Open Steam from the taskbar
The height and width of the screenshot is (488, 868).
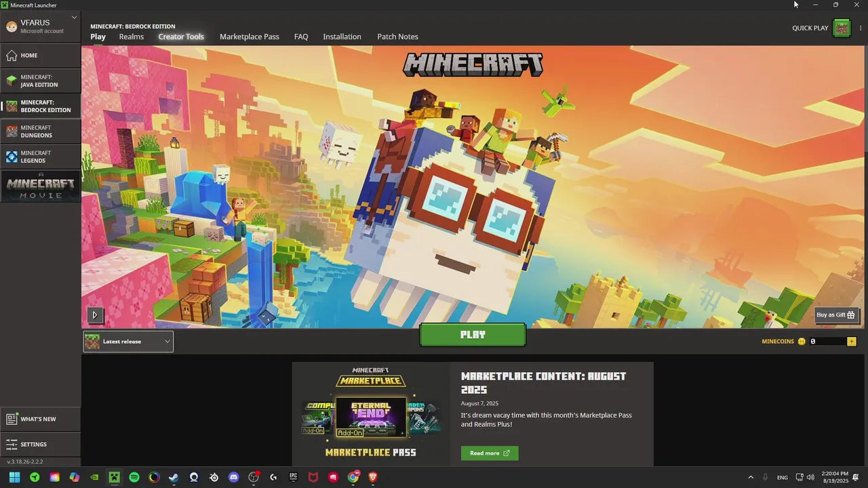174,477
